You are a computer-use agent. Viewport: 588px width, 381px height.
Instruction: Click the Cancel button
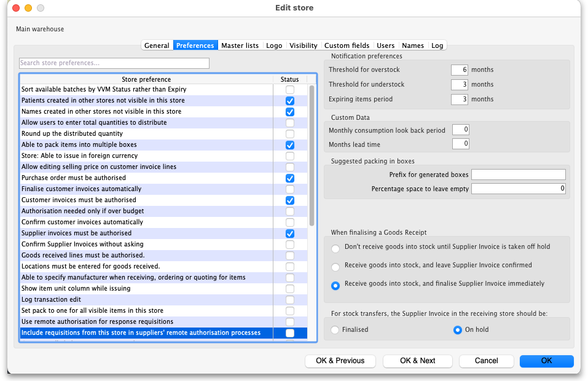(486, 361)
